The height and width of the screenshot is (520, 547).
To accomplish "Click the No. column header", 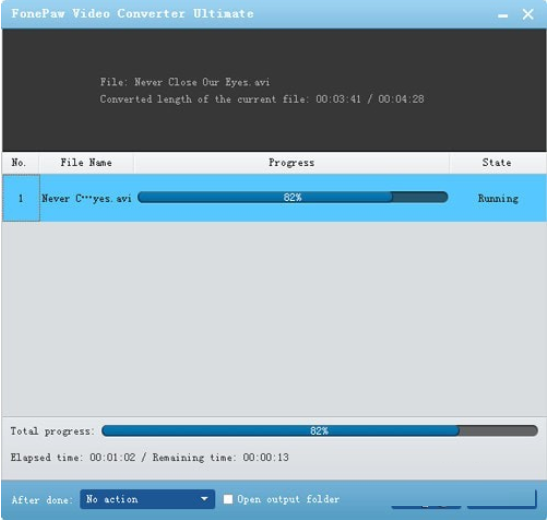I will [x=20, y=163].
